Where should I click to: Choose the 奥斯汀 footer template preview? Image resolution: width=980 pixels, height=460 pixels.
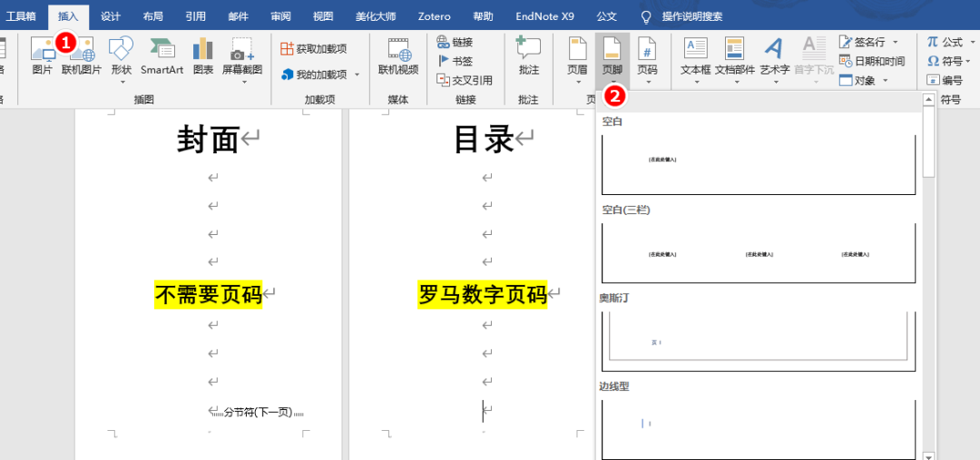(x=758, y=340)
